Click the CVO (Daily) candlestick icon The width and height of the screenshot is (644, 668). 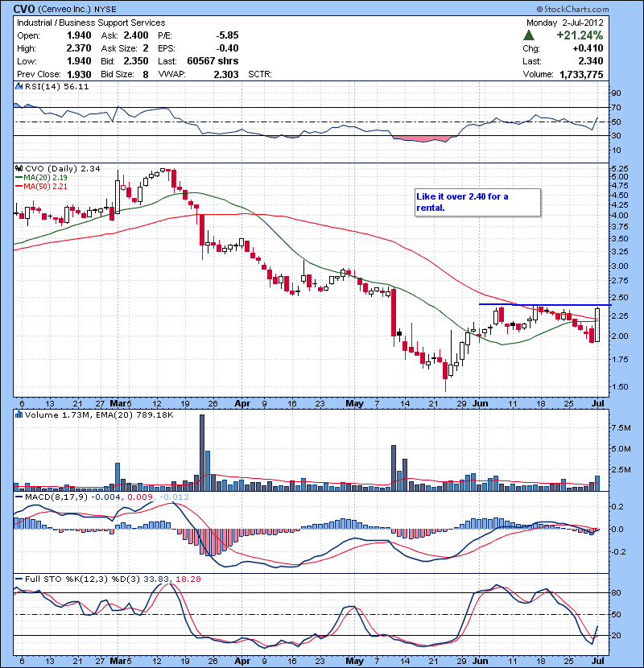tap(19, 169)
